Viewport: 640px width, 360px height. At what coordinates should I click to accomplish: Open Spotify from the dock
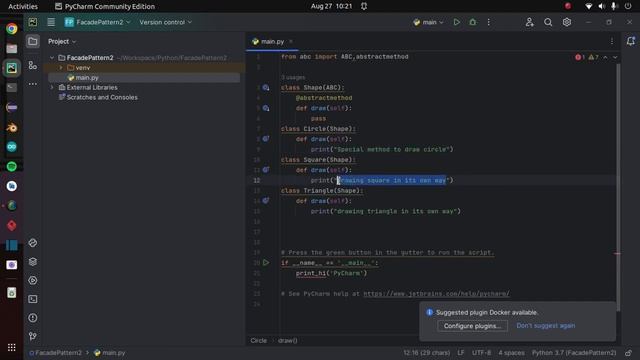click(11, 166)
